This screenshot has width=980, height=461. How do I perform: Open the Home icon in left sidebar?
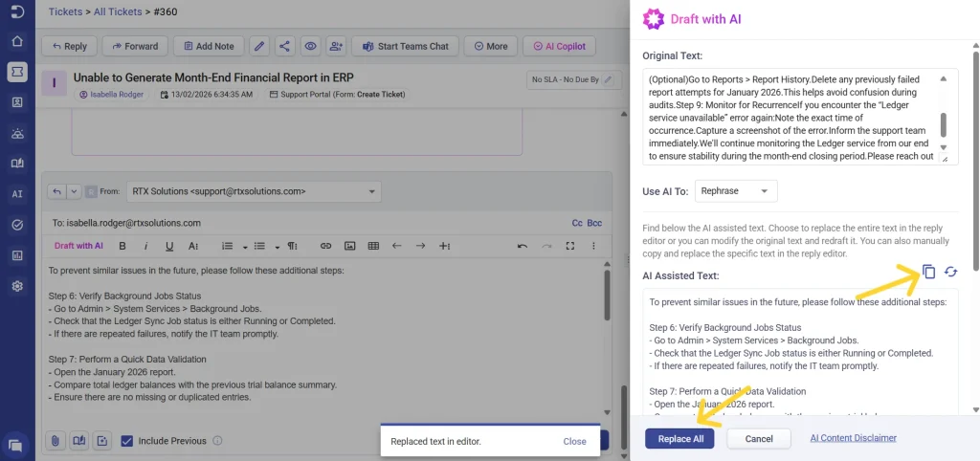(x=17, y=41)
